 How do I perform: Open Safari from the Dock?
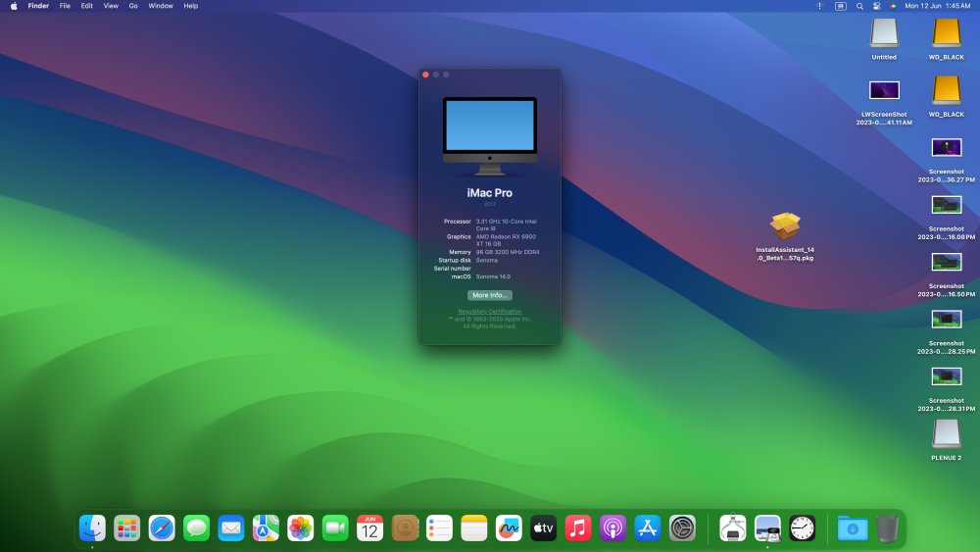(x=162, y=528)
